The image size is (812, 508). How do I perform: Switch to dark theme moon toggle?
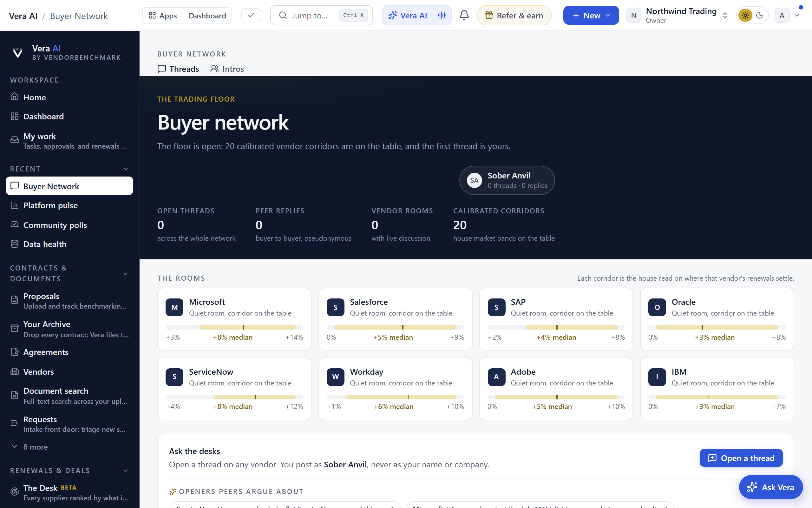click(x=760, y=15)
